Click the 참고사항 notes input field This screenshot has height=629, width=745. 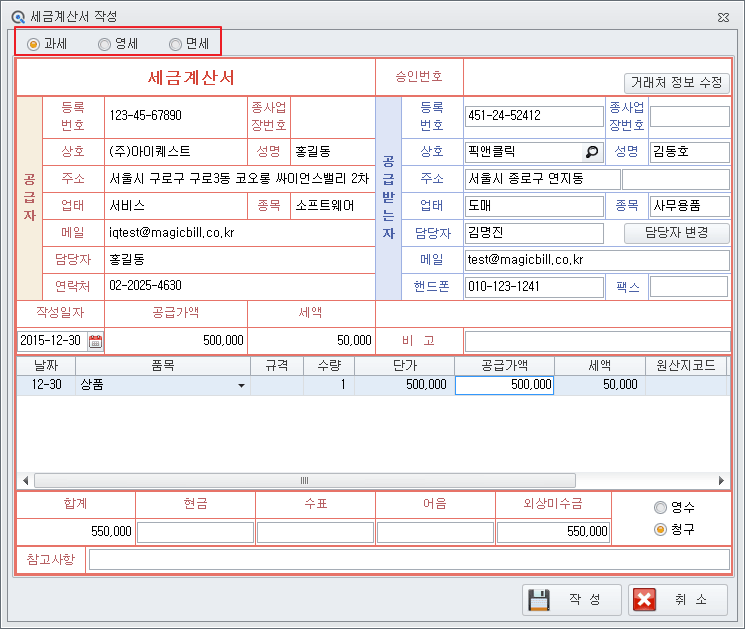[409, 560]
